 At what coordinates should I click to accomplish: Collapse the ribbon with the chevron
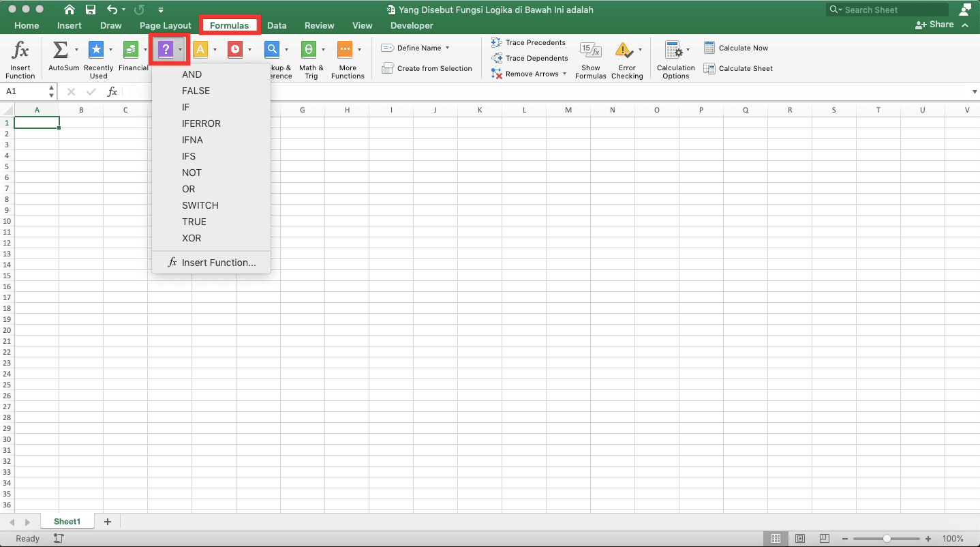tap(966, 25)
